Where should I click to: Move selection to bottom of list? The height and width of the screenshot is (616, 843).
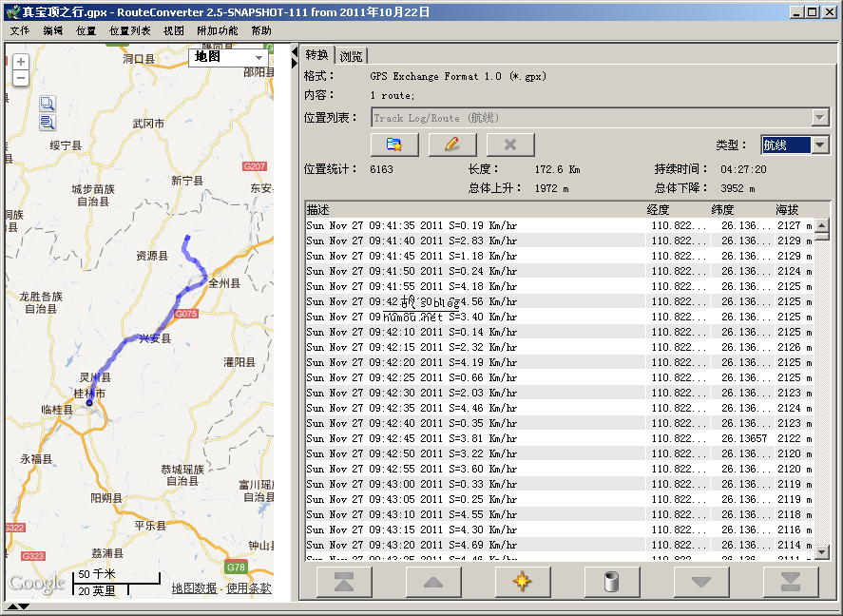pyautogui.click(x=790, y=582)
